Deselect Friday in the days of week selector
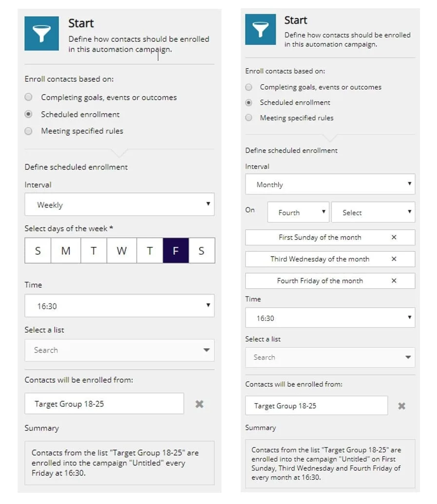This screenshot has height=504, width=437. tap(176, 250)
